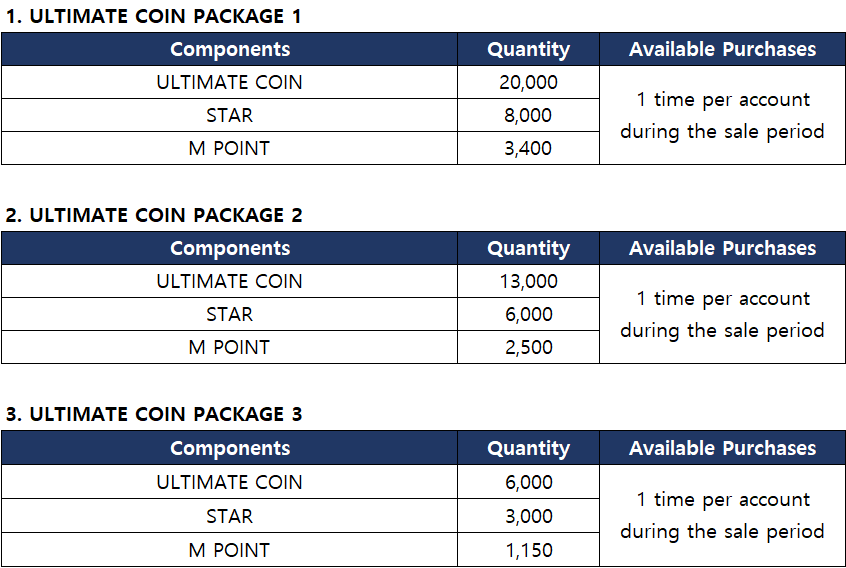Click the M POINT label in Package 2
This screenshot has width=846, height=568.
click(x=229, y=347)
